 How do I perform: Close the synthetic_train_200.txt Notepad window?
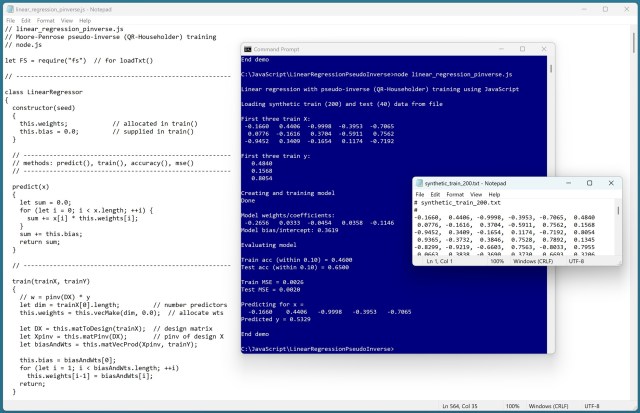610,183
